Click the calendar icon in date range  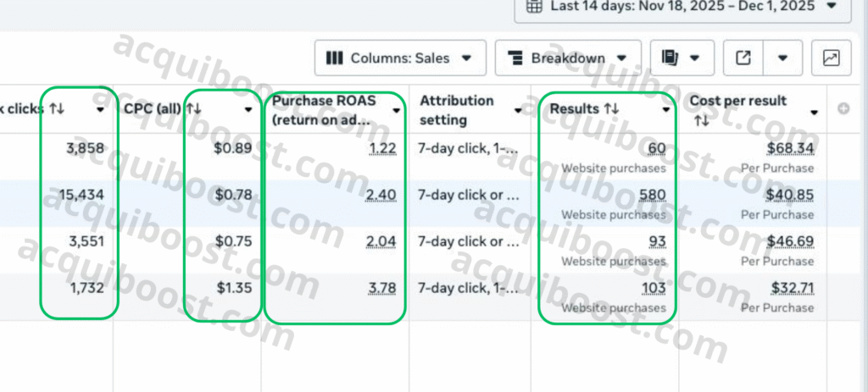click(x=534, y=6)
